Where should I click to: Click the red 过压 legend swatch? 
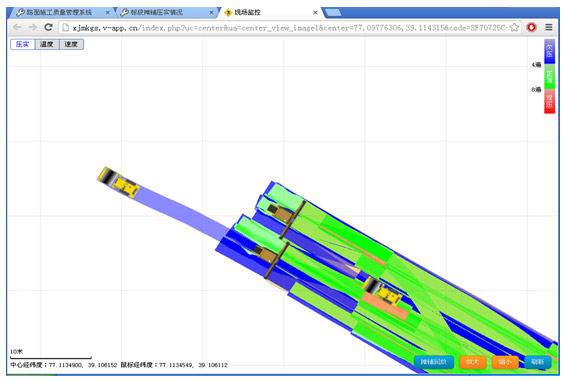pos(549,101)
